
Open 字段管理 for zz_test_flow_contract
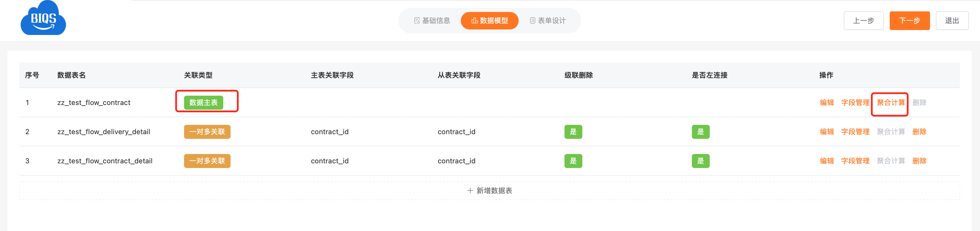coord(855,103)
